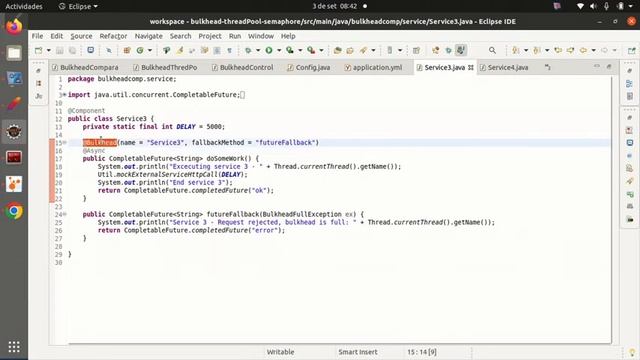Expand the Debug launch dropdown
Screen dimensions: 640x360
[258, 50]
